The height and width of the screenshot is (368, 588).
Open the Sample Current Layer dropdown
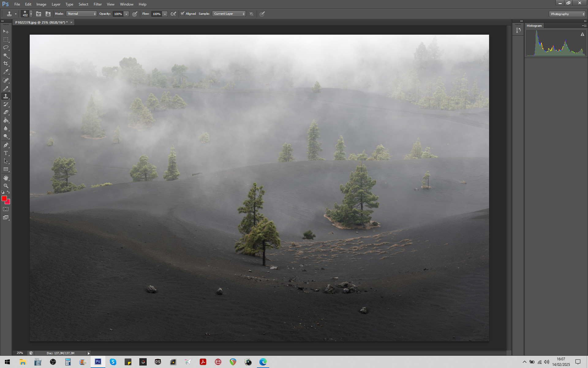[229, 14]
